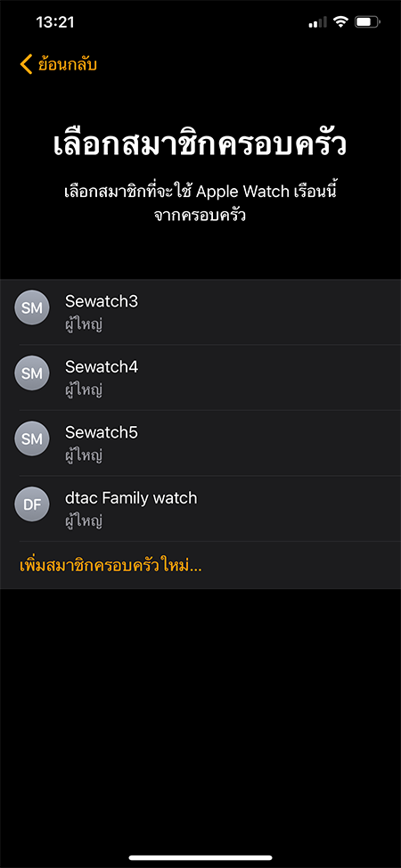The image size is (401, 868).
Task: Tap the เลือกสมาชิกครอบครัว heading
Action: 200,144
